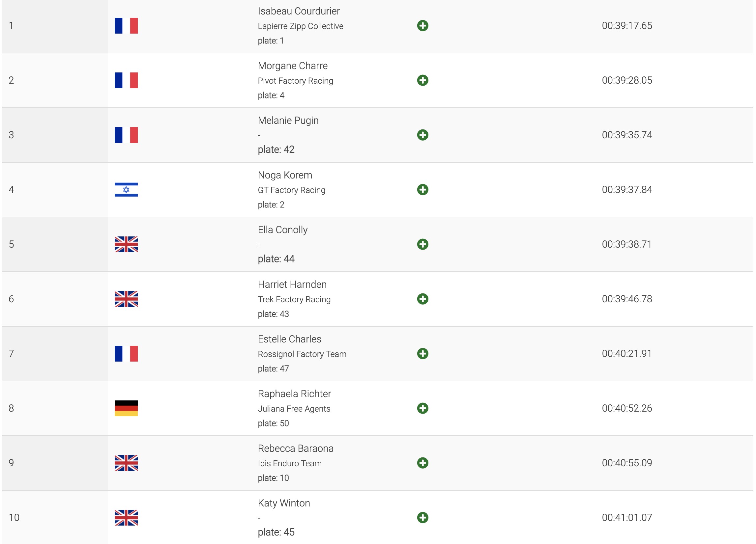
Task: Click French flag beside Estelle Charles
Action: [x=126, y=353]
